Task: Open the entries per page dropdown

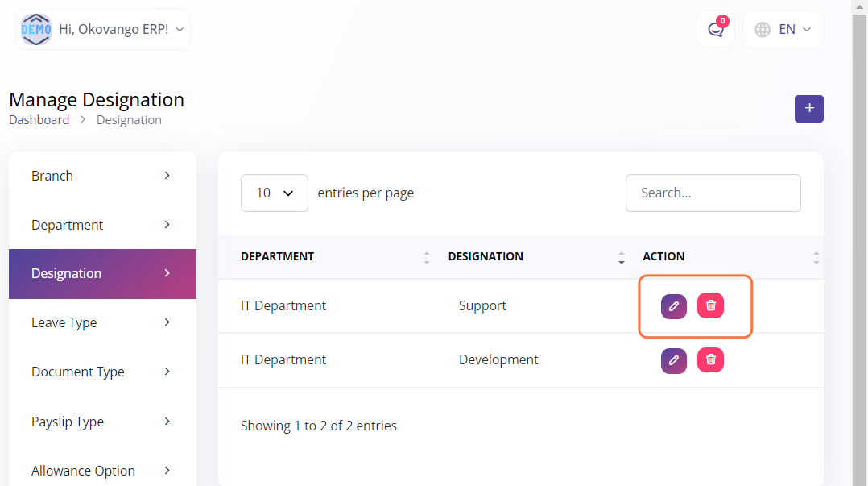Action: click(x=274, y=193)
